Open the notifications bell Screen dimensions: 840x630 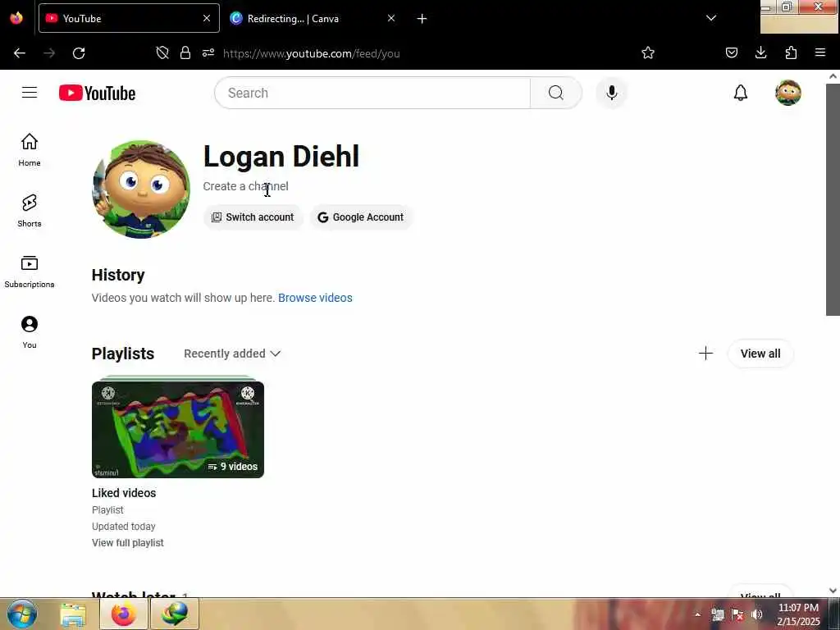(741, 93)
